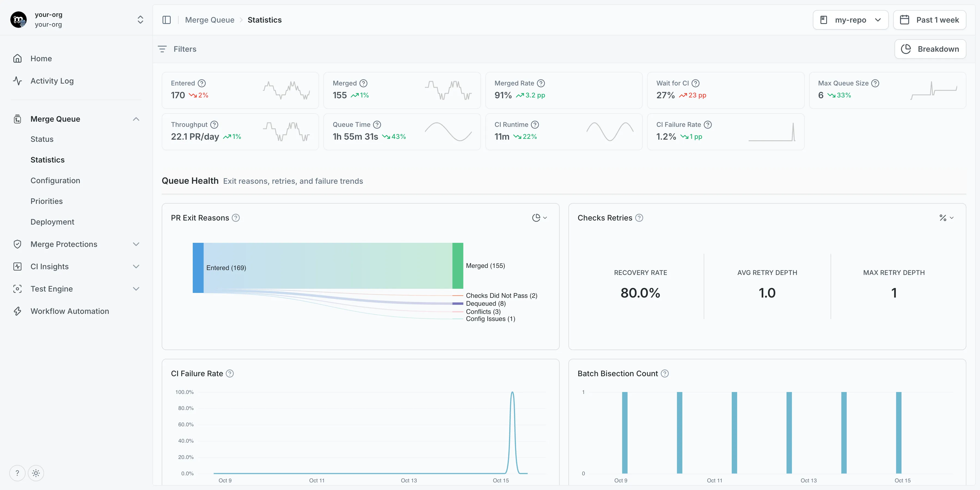This screenshot has width=980, height=490.
Task: Open Merge Queue Status page
Action: (x=42, y=139)
